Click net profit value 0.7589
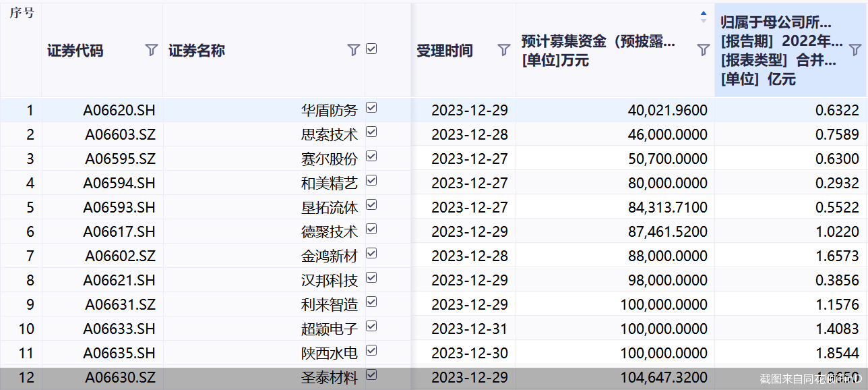The width and height of the screenshot is (868, 390). coord(838,135)
